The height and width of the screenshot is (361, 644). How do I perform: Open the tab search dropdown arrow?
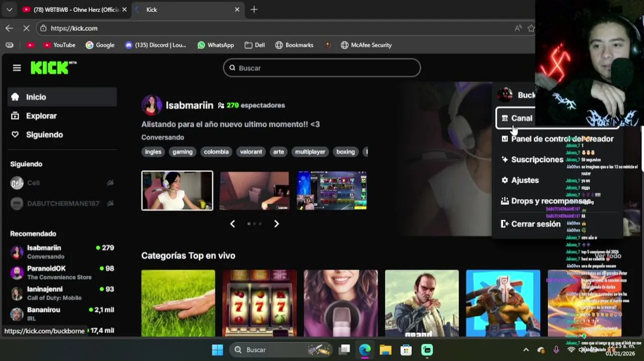click(x=9, y=10)
